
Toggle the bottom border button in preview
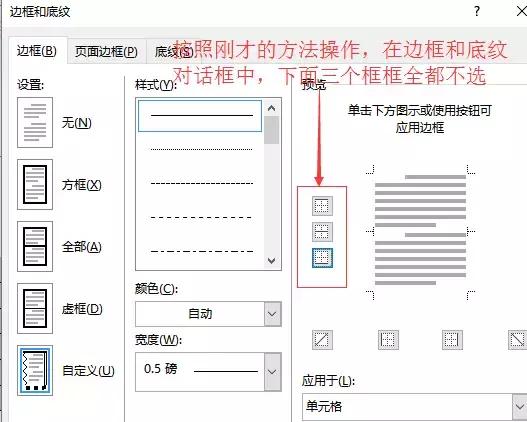coord(322,258)
